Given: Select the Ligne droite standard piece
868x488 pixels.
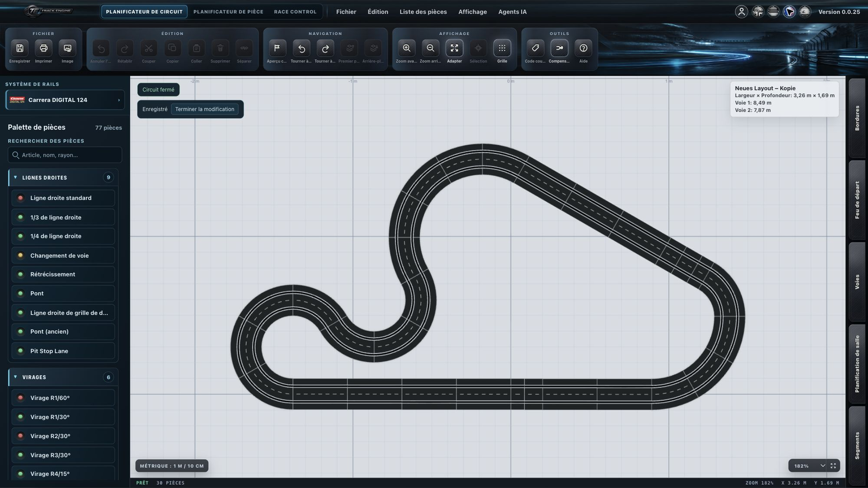Looking at the screenshot, I should point(63,198).
